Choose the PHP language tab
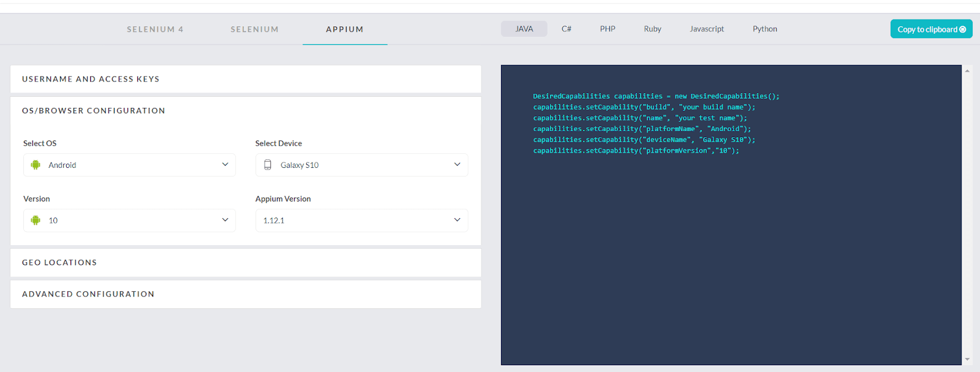 click(608, 29)
